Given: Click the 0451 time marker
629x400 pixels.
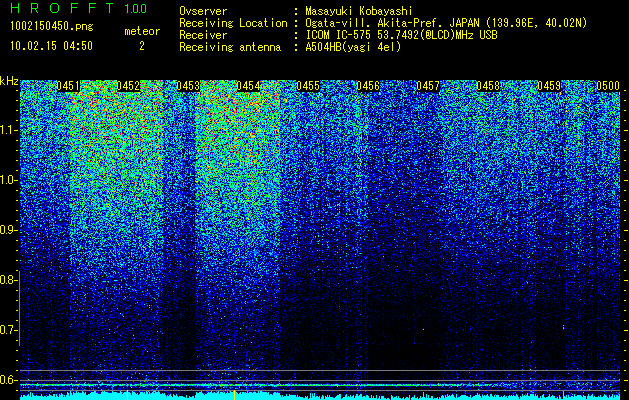Looking at the screenshot, I should tap(68, 86).
